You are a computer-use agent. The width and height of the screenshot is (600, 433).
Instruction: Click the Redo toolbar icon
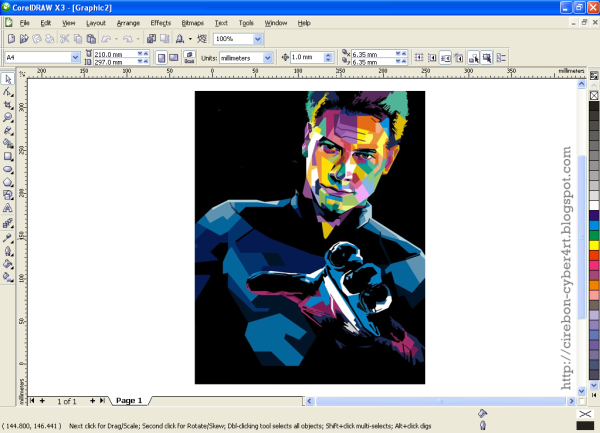click(x=128, y=39)
